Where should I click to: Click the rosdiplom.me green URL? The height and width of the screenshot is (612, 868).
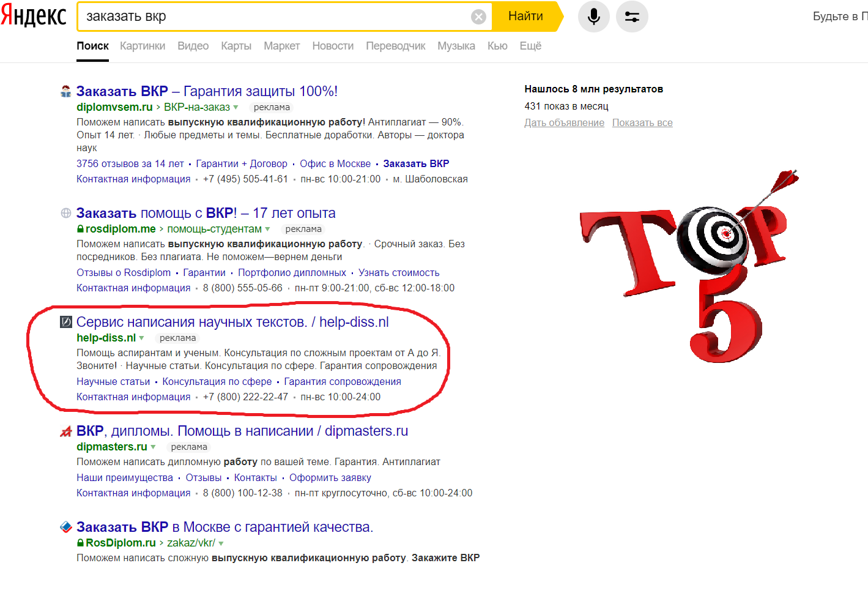tap(121, 229)
